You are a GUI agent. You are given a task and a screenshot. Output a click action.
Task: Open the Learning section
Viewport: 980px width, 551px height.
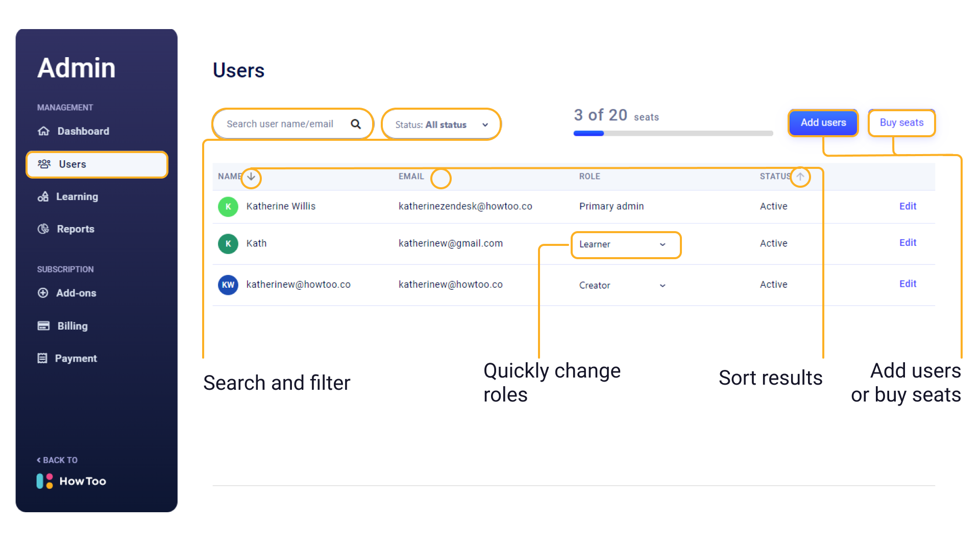coord(77,196)
